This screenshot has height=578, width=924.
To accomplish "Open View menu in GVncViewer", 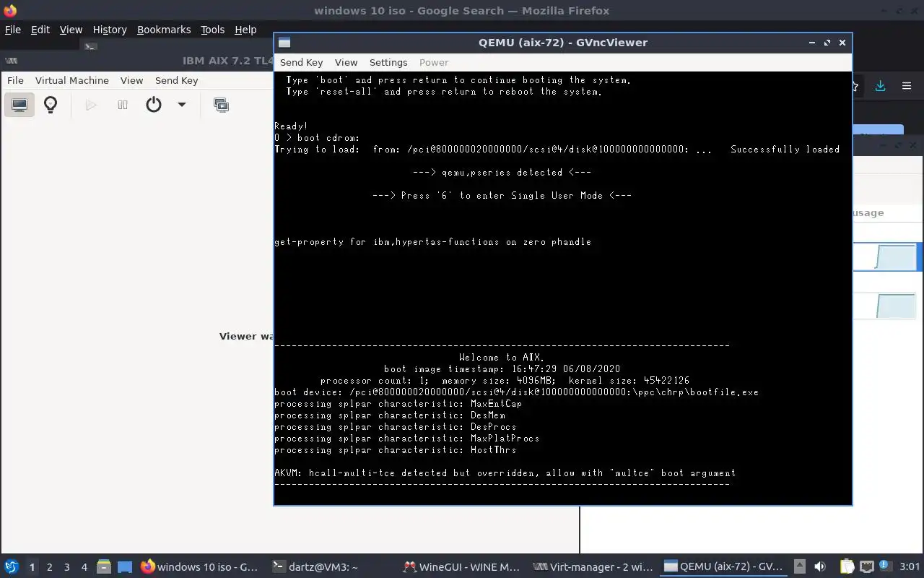I will pyautogui.click(x=346, y=62).
